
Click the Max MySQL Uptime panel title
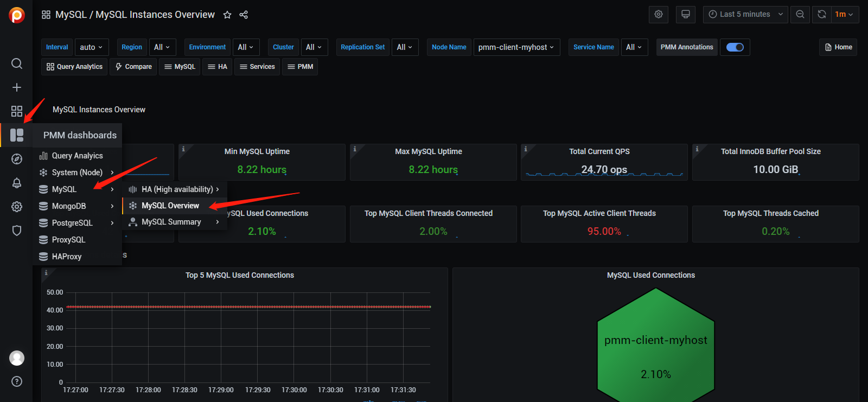(x=429, y=151)
